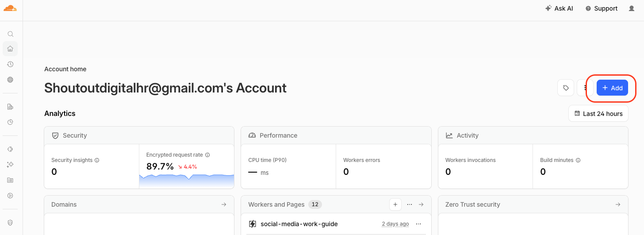Click the Workers and Pages count badge 12
This screenshot has width=644, height=235.
point(315,204)
